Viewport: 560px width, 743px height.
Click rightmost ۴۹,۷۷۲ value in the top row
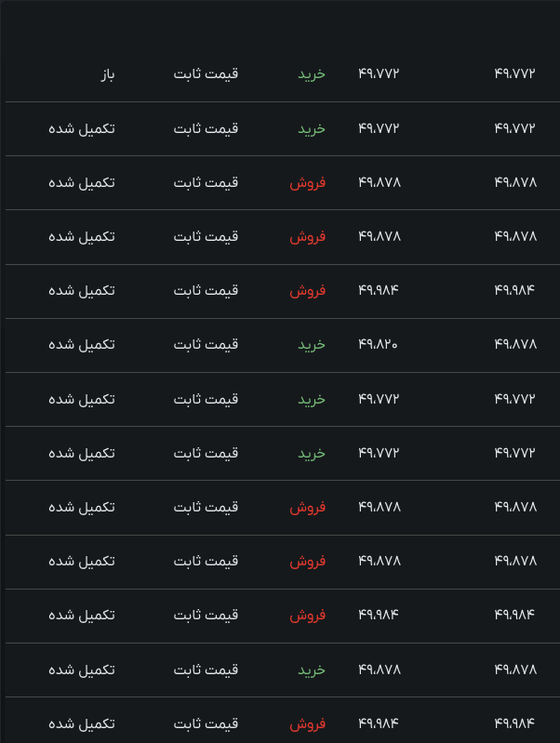click(x=514, y=73)
